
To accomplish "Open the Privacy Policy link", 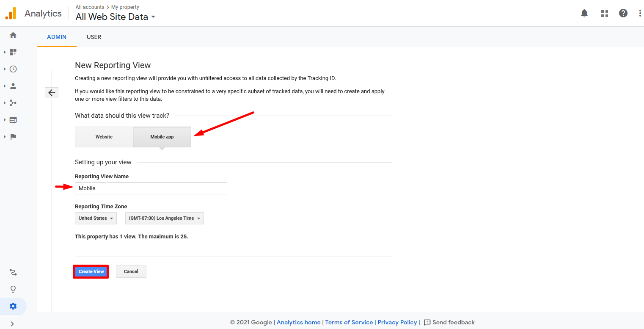I will coord(397,322).
